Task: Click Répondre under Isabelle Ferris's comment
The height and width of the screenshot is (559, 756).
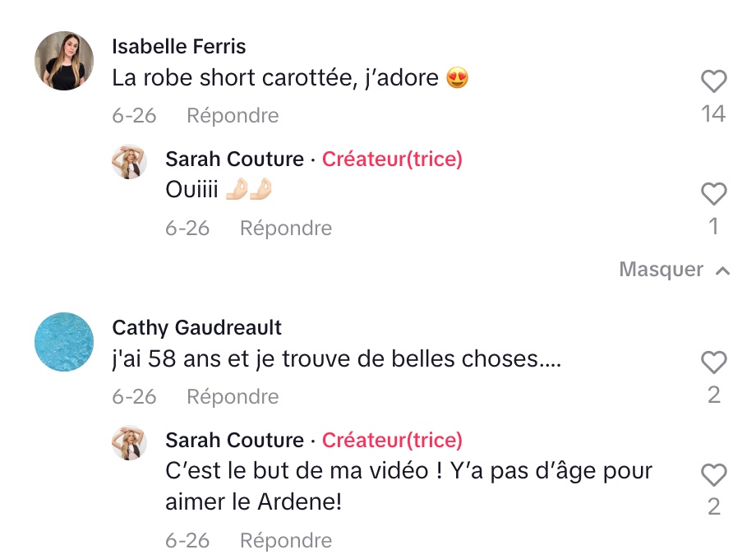Action: click(x=233, y=115)
